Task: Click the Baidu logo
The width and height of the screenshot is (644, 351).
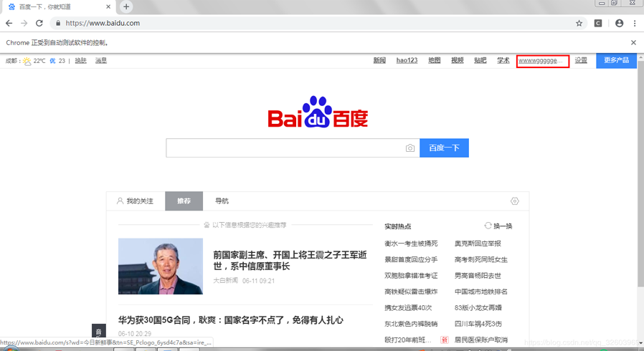Action: pyautogui.click(x=318, y=112)
